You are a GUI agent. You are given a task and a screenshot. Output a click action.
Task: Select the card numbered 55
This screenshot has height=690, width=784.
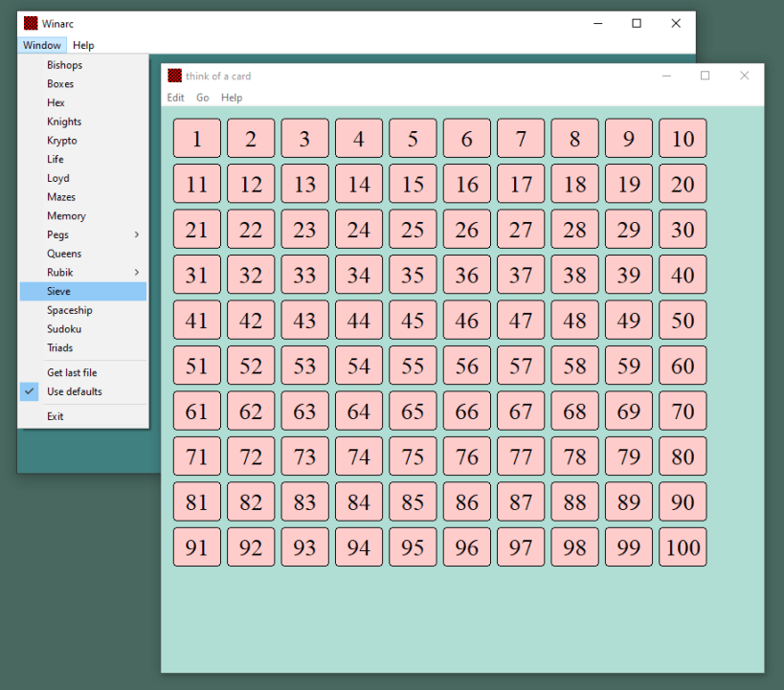click(413, 366)
